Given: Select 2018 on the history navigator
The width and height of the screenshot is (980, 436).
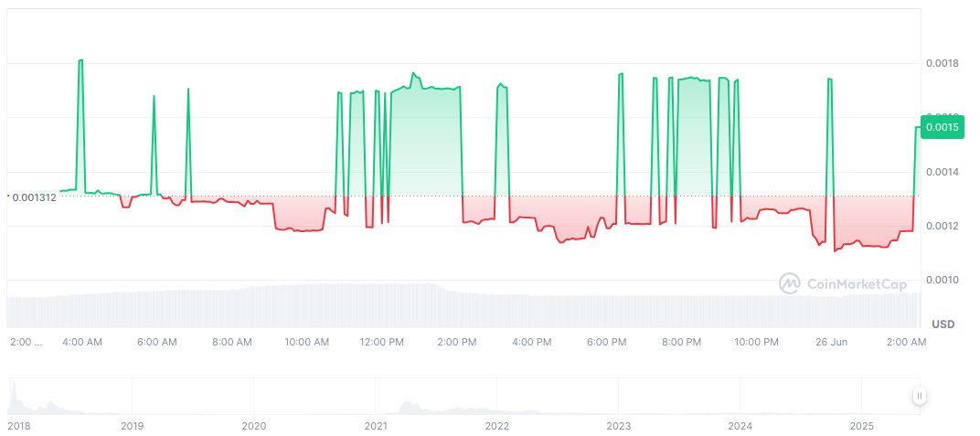Looking at the screenshot, I should [x=19, y=426].
